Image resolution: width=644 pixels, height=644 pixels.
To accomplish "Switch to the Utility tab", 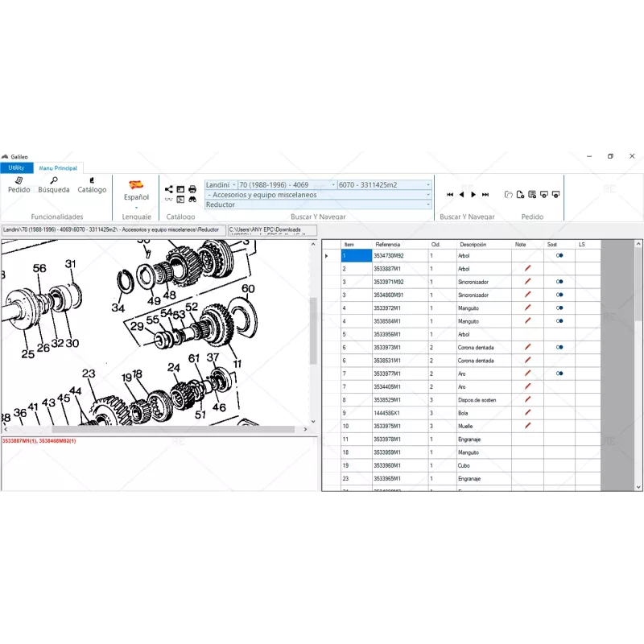I will coord(16,167).
